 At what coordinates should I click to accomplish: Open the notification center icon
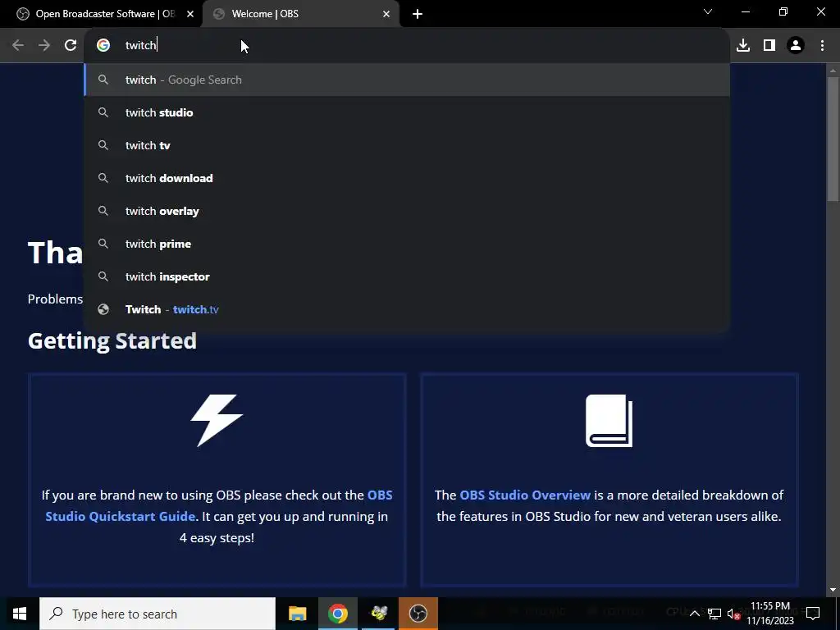click(x=813, y=614)
